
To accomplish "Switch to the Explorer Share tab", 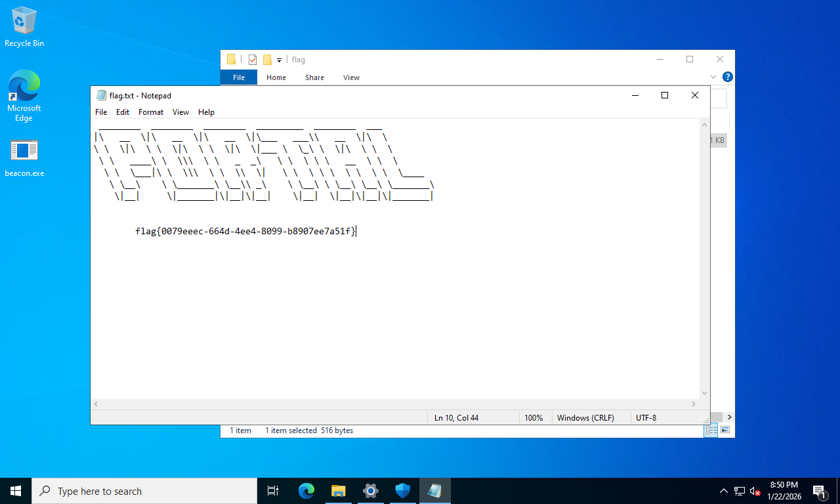I will click(x=314, y=77).
